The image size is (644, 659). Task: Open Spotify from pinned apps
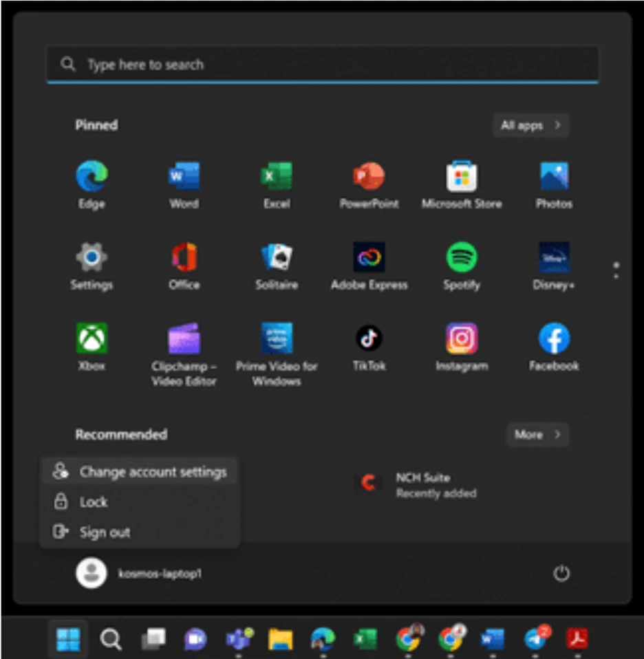462,266
